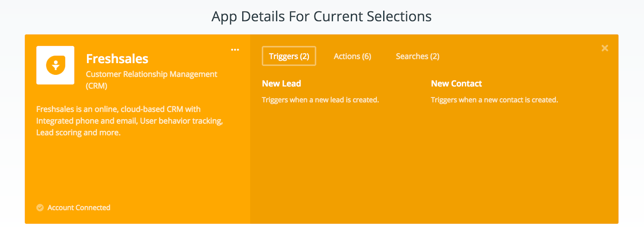Close the app details panel with X
The image size is (644, 241).
tap(605, 48)
